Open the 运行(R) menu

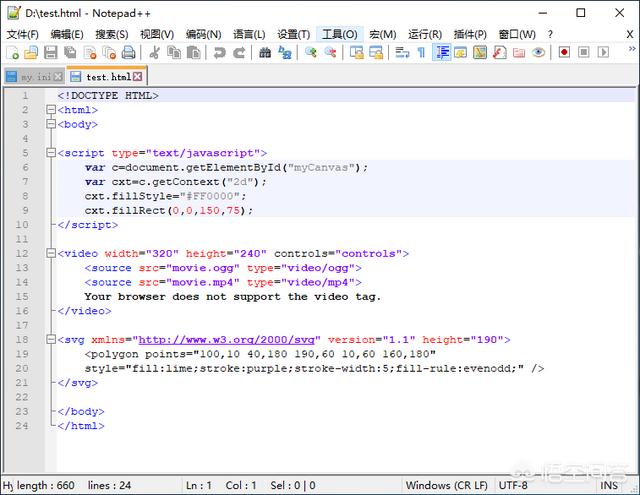click(425, 34)
